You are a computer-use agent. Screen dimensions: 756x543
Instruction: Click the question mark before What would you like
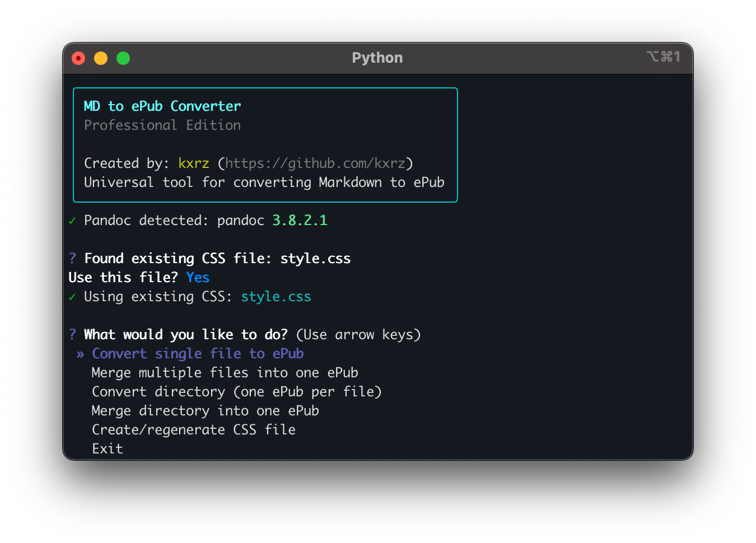[72, 335]
